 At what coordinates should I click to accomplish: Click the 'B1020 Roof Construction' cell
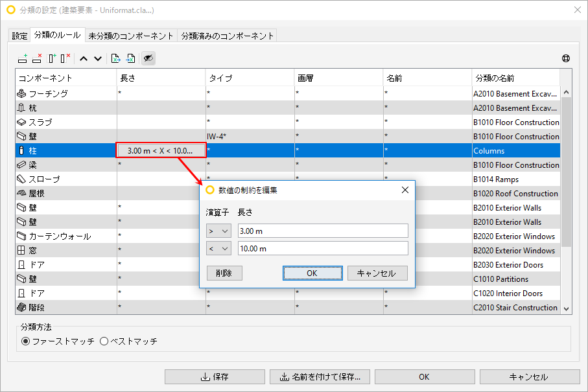pyautogui.click(x=516, y=193)
